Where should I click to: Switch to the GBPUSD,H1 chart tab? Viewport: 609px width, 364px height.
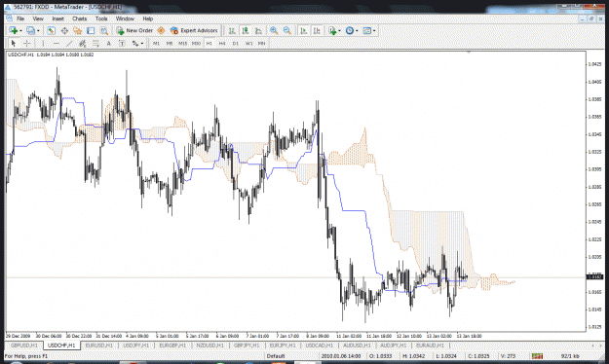click(24, 345)
